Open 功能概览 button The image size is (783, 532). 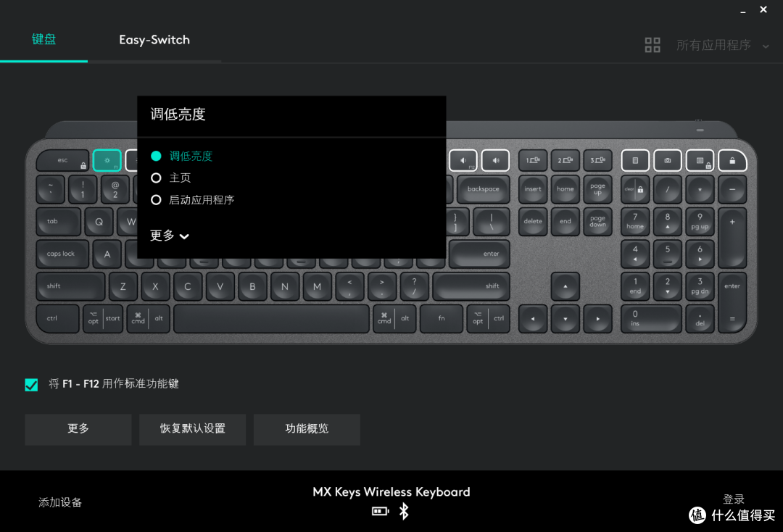307,428
